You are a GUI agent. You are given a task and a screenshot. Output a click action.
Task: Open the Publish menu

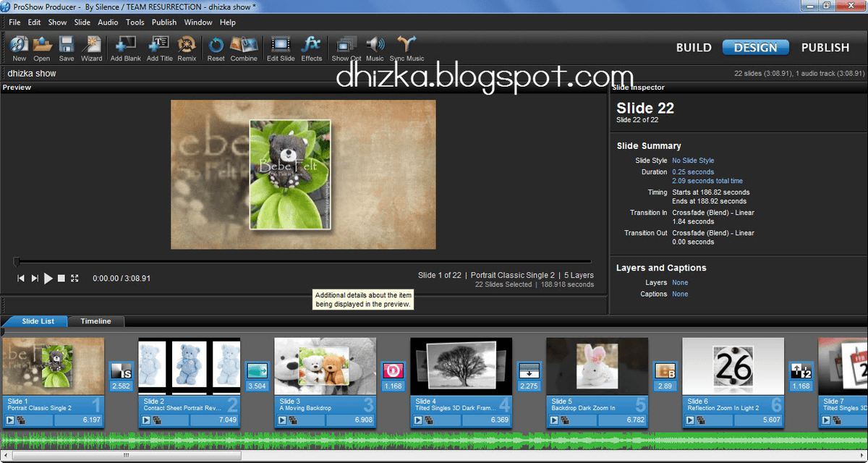pos(164,22)
